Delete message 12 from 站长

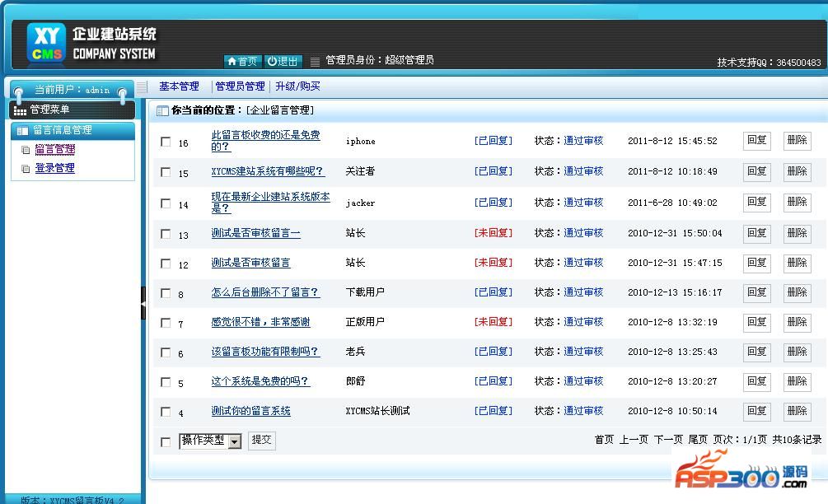797,263
